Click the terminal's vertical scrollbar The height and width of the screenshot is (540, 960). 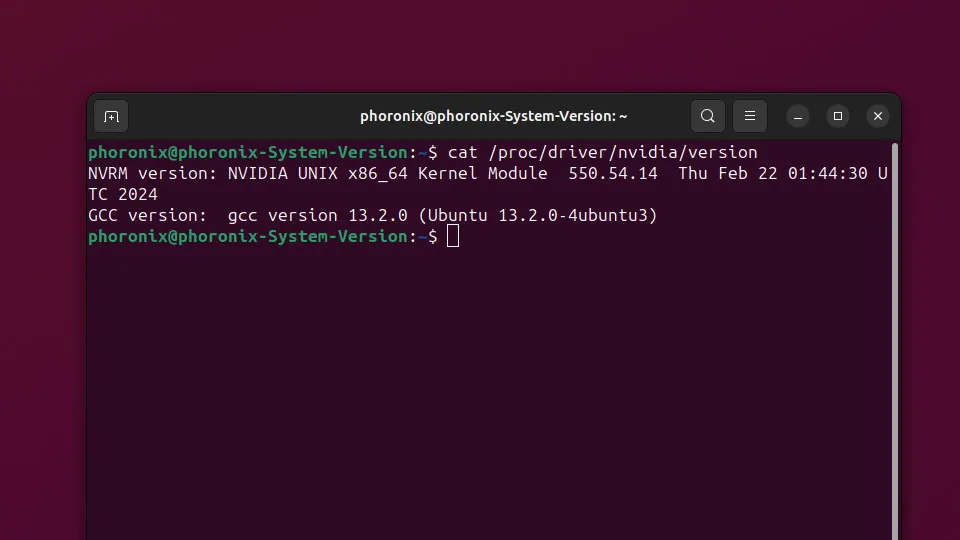[x=894, y=340]
